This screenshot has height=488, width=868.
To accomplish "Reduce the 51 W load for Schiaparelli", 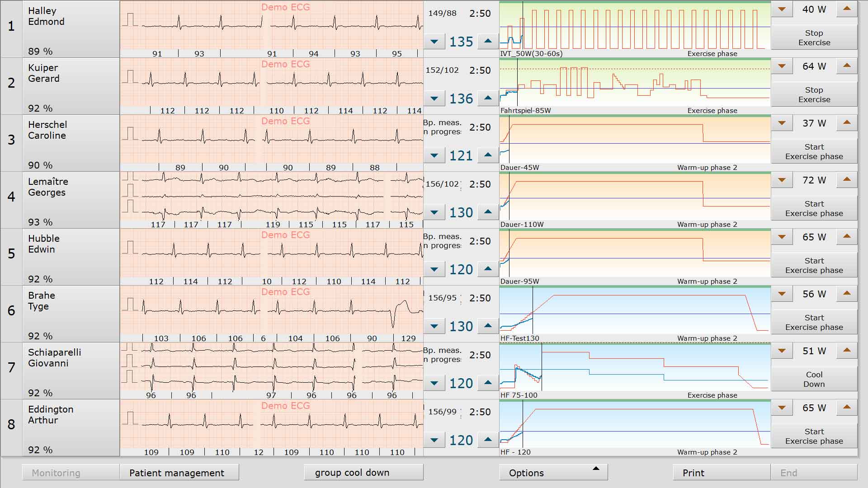I will pyautogui.click(x=782, y=351).
